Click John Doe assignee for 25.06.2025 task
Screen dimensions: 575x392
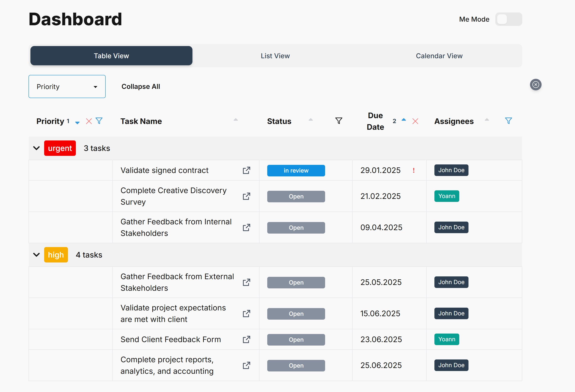[x=451, y=365]
